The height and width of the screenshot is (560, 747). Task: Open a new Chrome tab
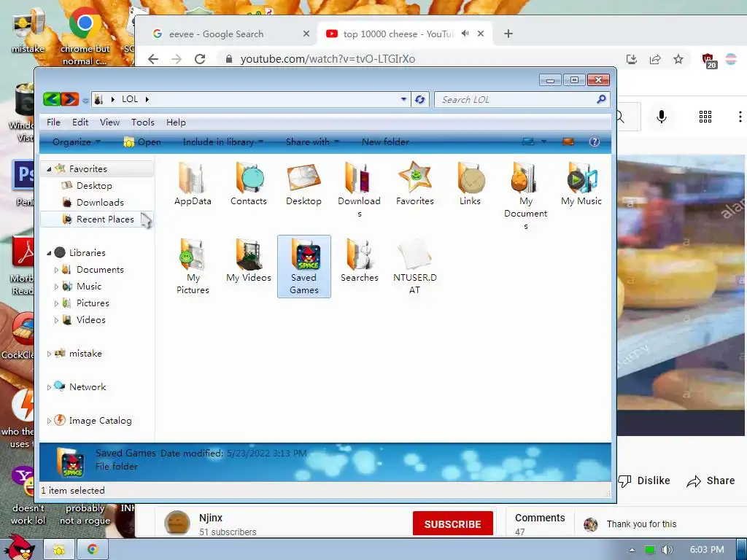pos(508,34)
